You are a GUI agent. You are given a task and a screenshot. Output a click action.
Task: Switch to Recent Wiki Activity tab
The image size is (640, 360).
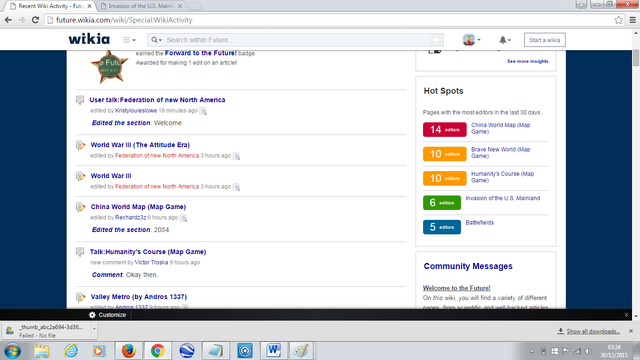click(x=51, y=6)
